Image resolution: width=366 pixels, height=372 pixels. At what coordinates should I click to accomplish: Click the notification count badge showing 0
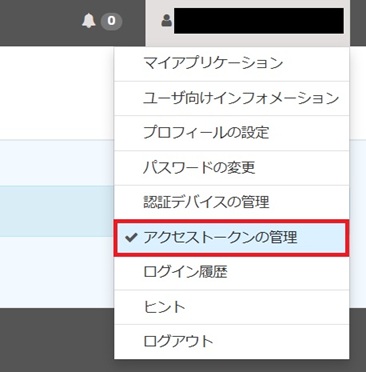(111, 21)
